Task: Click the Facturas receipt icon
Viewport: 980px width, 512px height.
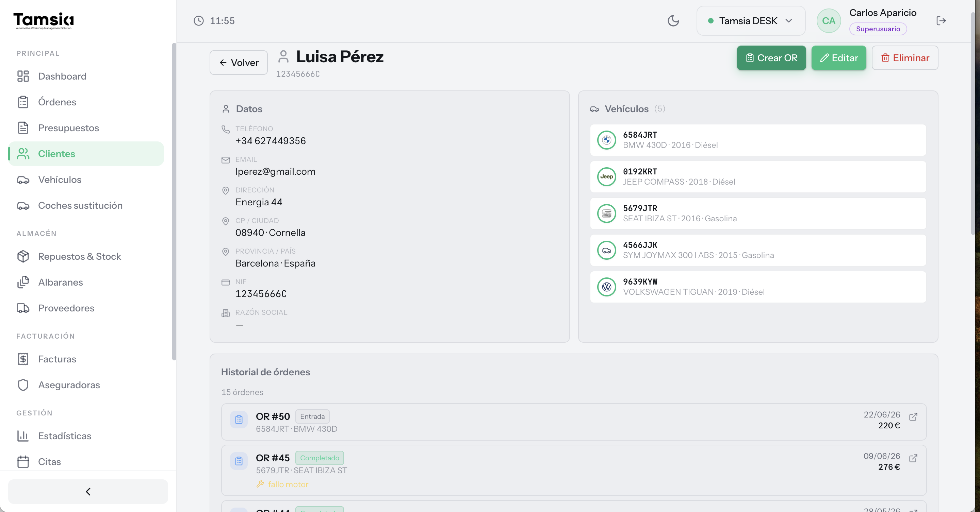Action: pyautogui.click(x=23, y=359)
